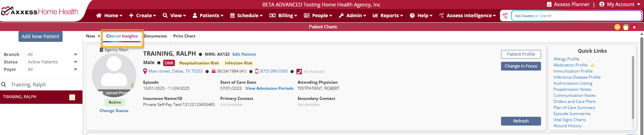
Task: Click alert icon on TRAINING, RALPH row
Action: (72, 97)
